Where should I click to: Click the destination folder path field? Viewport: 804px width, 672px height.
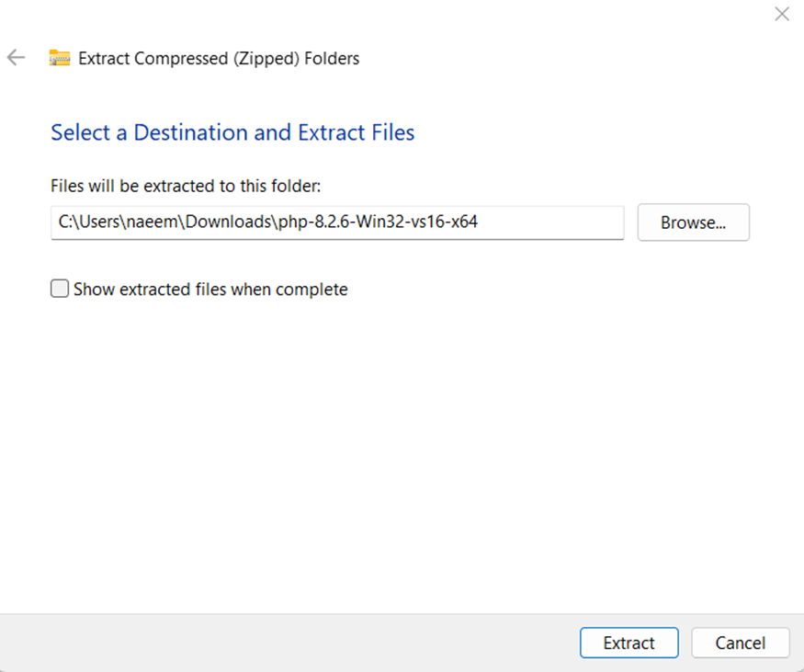point(337,222)
